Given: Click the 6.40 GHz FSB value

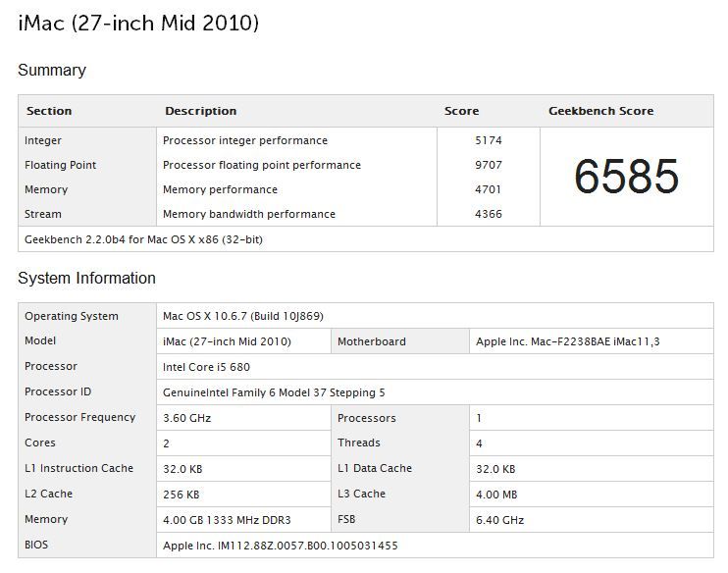Looking at the screenshot, I should pyautogui.click(x=497, y=520).
